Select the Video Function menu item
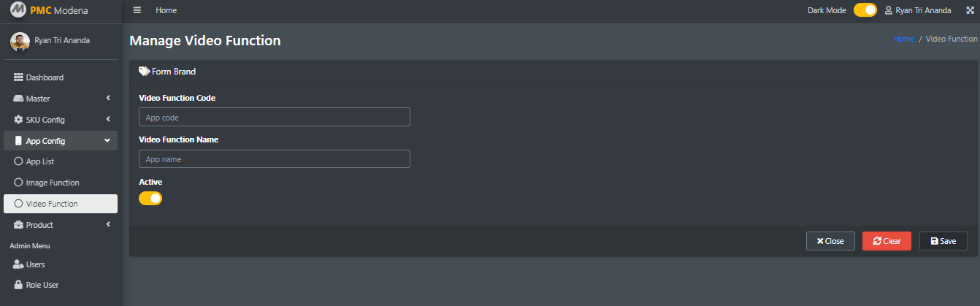This screenshot has width=980, height=306. (61, 204)
